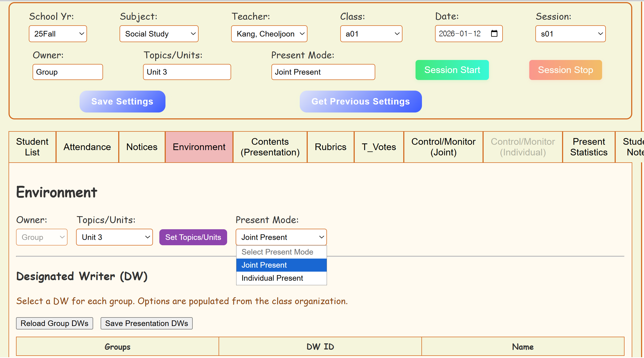The height and width of the screenshot is (358, 644).
Task: Choose Joint Present from dropdown list
Action: (x=264, y=265)
